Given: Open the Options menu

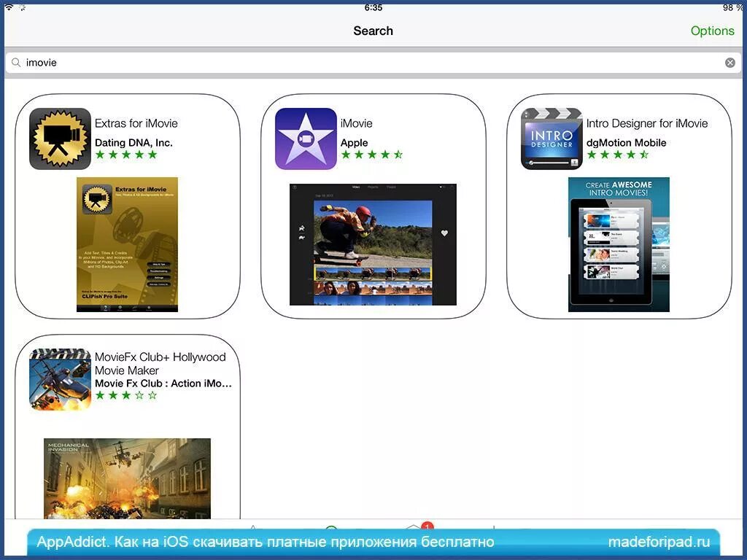Looking at the screenshot, I should (712, 31).
